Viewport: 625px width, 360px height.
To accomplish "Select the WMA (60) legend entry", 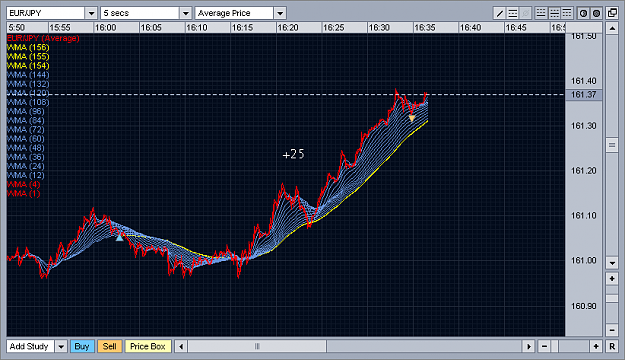I will [26, 139].
